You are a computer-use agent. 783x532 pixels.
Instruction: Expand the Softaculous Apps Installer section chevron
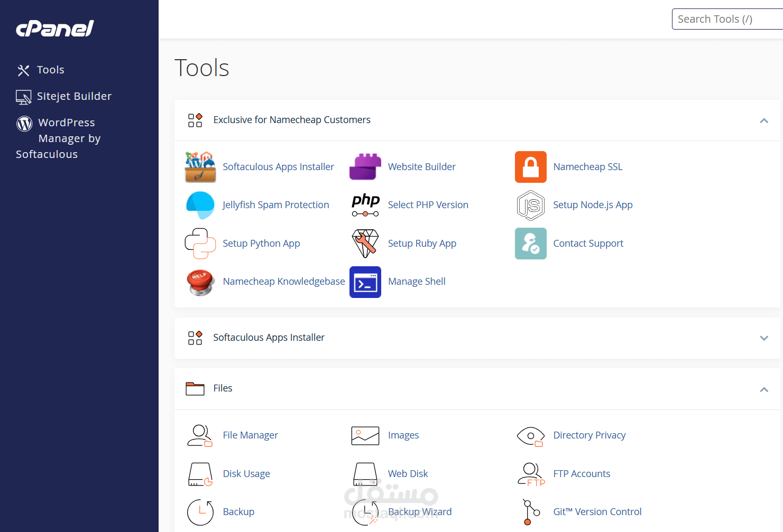click(764, 338)
